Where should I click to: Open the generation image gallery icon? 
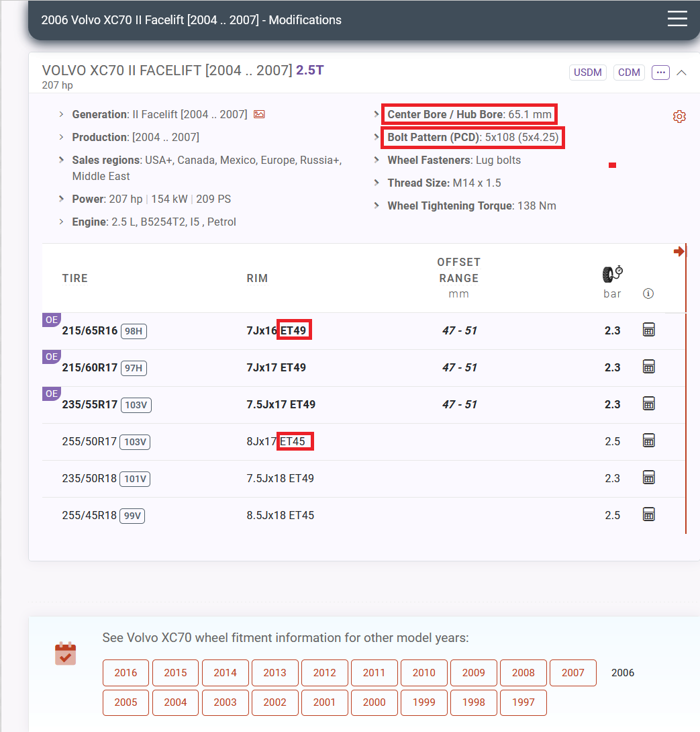click(259, 115)
